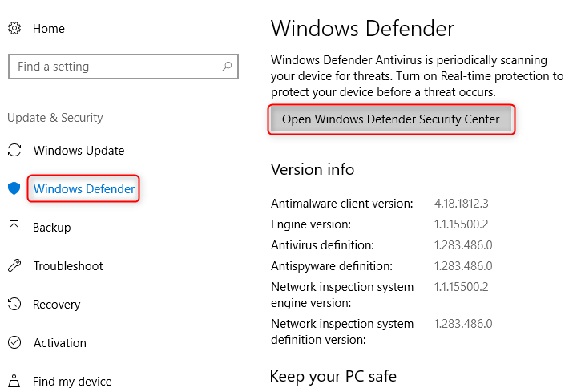The width and height of the screenshot is (569, 392).
Task: Switch to the Activation sidebar label
Action: point(60,343)
